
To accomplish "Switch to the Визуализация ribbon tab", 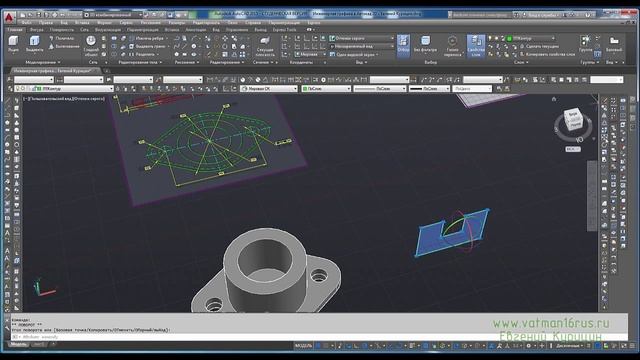I will pyautogui.click(x=108, y=30).
